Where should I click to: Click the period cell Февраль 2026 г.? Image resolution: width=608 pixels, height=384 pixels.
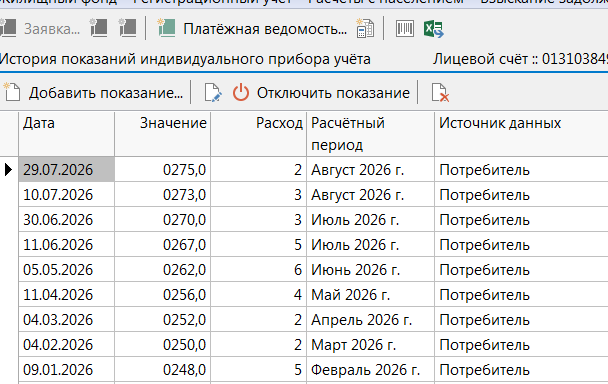coord(370,370)
